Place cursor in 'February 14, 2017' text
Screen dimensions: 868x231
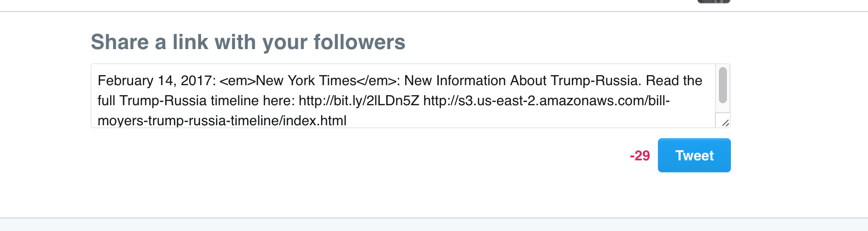point(155,81)
